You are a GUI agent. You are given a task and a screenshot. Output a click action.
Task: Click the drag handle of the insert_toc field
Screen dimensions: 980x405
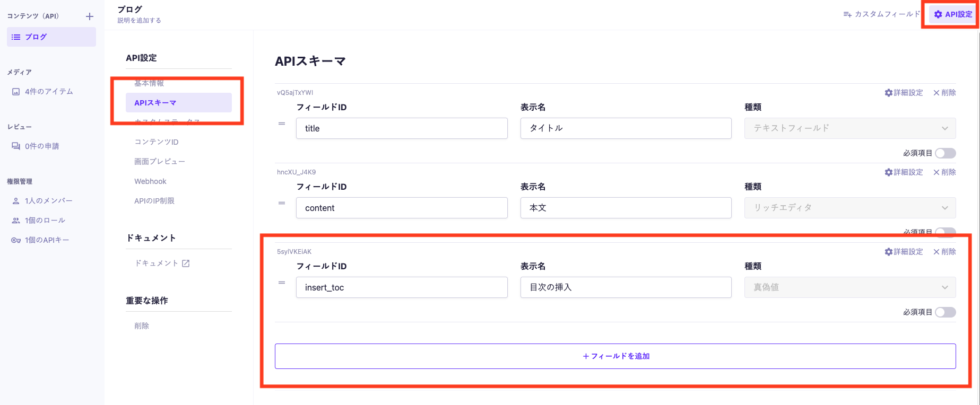click(x=282, y=283)
